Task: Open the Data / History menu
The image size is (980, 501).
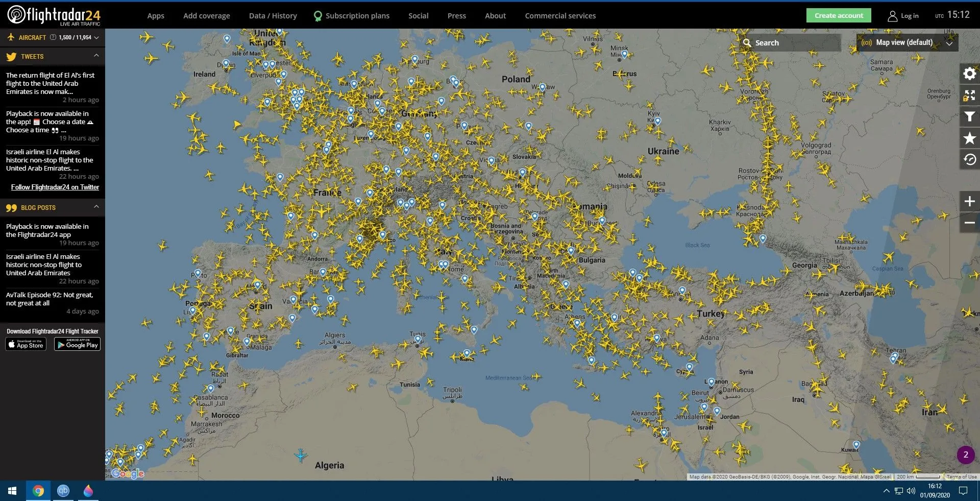Action: click(x=273, y=16)
